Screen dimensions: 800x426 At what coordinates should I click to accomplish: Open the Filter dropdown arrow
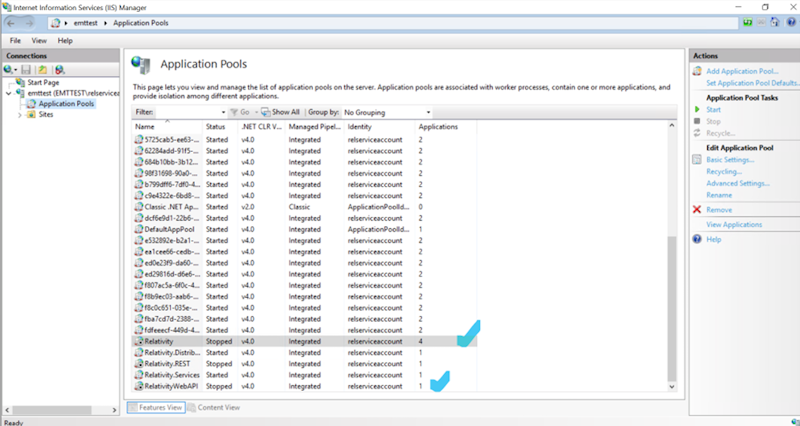pos(223,112)
